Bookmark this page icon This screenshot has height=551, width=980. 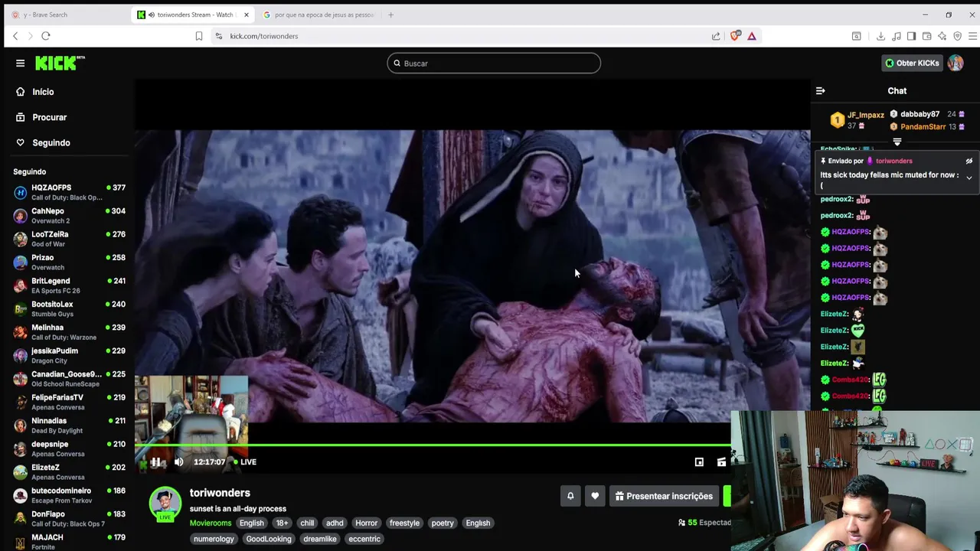[x=199, y=36]
